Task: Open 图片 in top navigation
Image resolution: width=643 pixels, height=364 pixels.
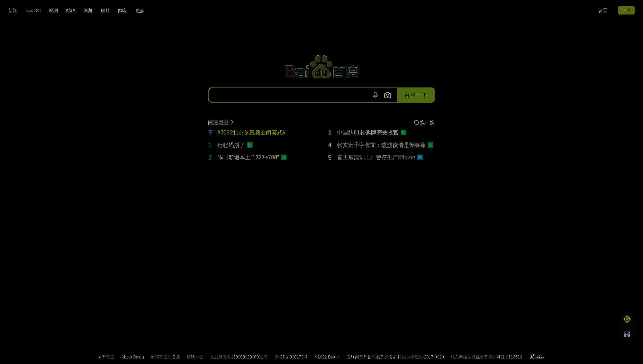Action: [105, 11]
